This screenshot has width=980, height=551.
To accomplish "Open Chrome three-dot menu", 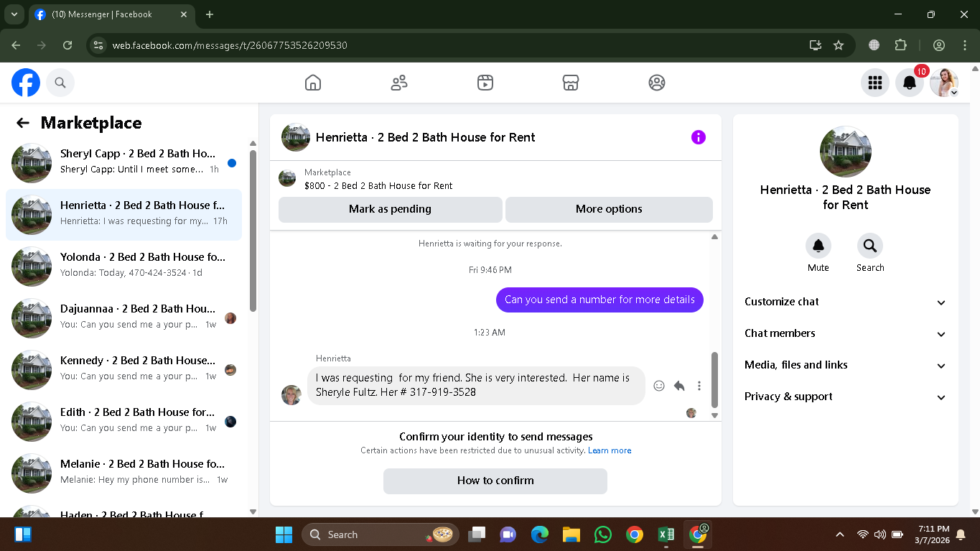I will pyautogui.click(x=965, y=45).
